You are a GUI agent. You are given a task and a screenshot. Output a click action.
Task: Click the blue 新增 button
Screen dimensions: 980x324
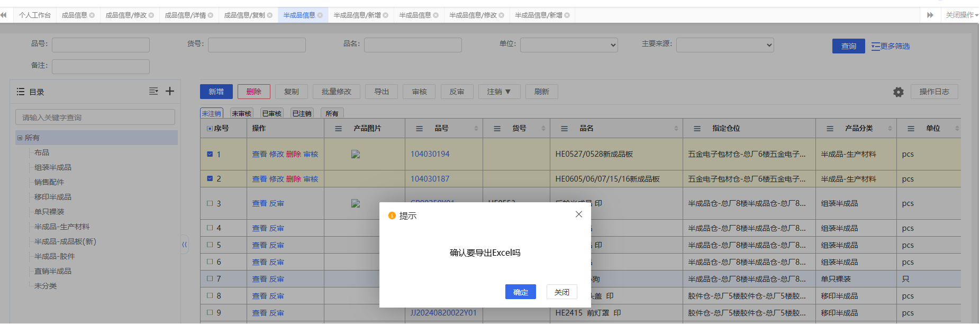click(x=216, y=92)
